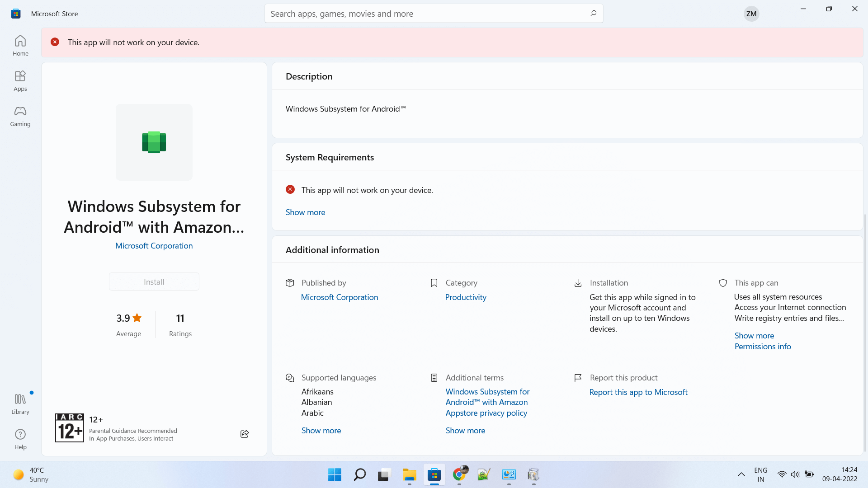
Task: Click the search apps input field
Action: (x=407, y=13)
